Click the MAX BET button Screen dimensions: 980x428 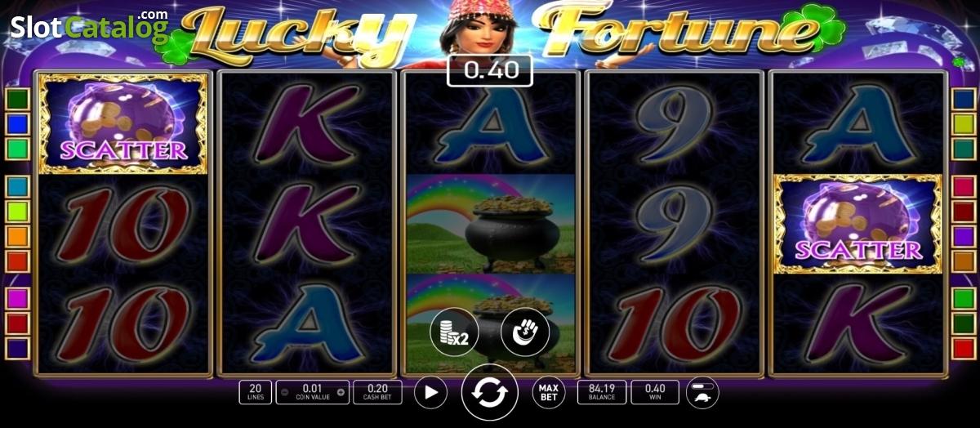coord(549,393)
